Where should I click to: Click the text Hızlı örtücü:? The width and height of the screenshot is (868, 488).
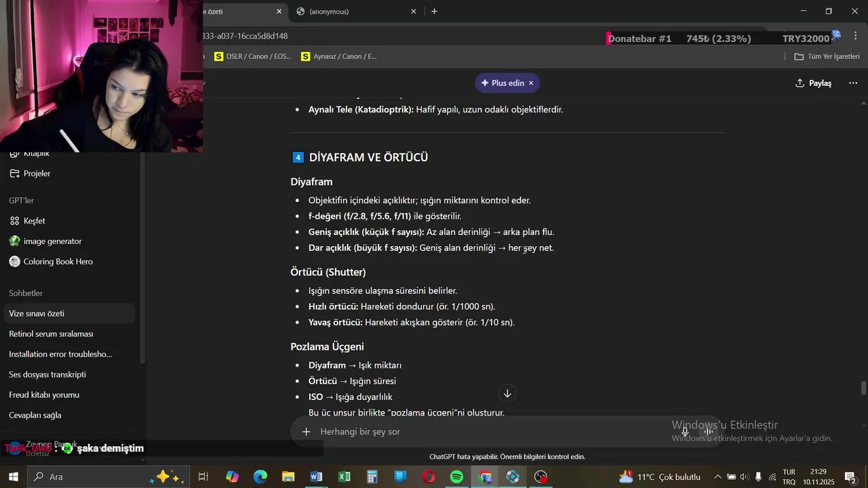pyautogui.click(x=333, y=306)
